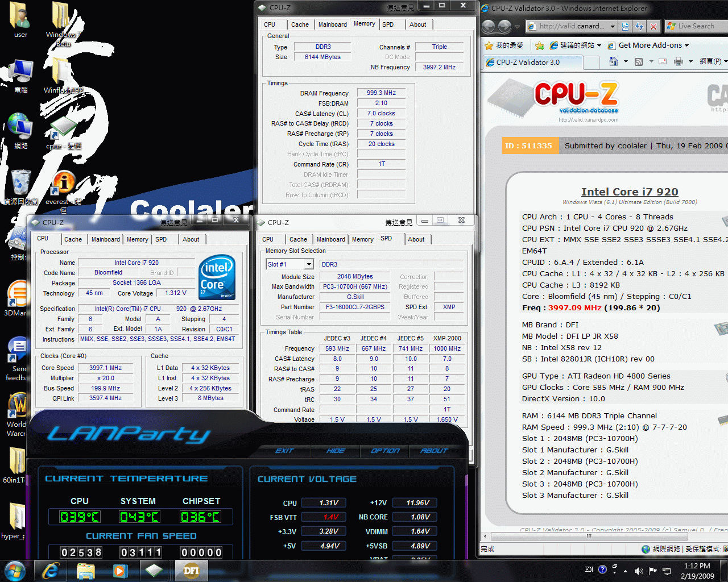
Task: Click EXIT in the LANParty panel
Action: click(x=284, y=451)
